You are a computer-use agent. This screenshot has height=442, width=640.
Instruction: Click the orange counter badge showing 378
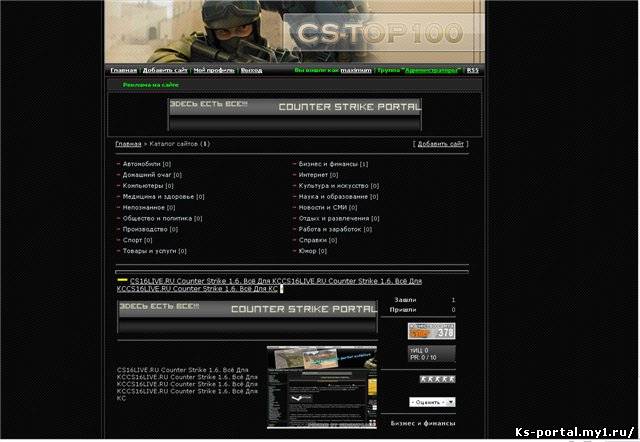pos(431,331)
